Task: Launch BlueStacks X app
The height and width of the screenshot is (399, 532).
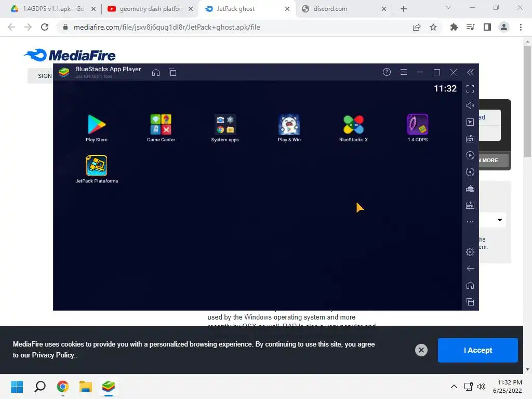Action: [x=353, y=128]
